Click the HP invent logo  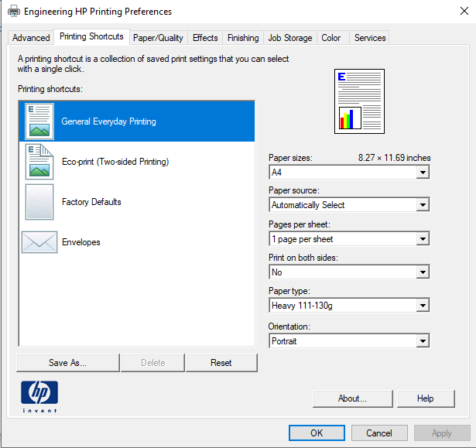tap(39, 397)
